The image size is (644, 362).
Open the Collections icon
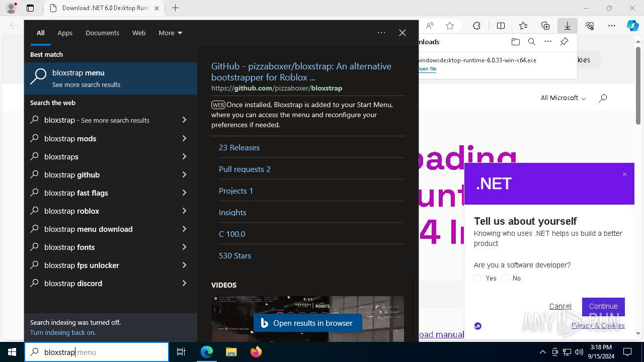click(x=545, y=26)
